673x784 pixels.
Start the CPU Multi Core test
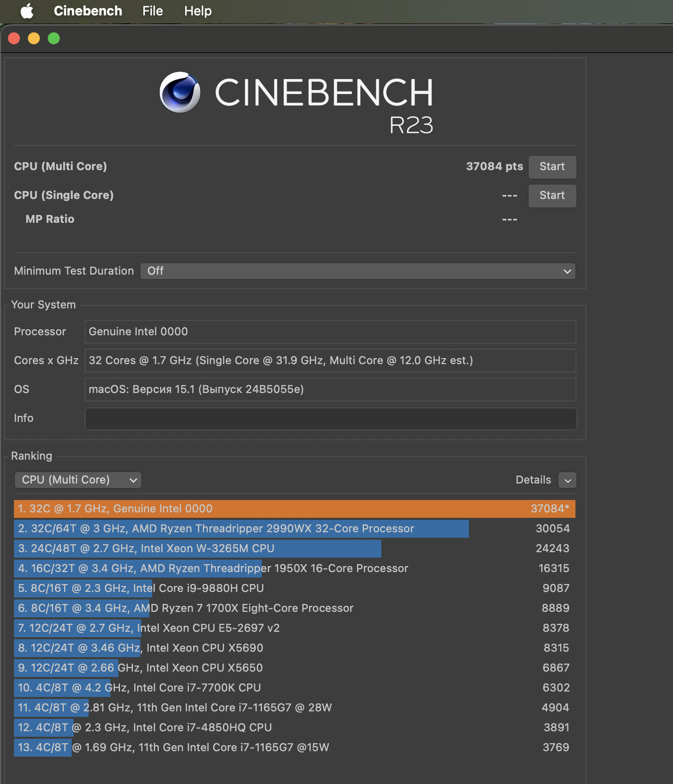552,167
